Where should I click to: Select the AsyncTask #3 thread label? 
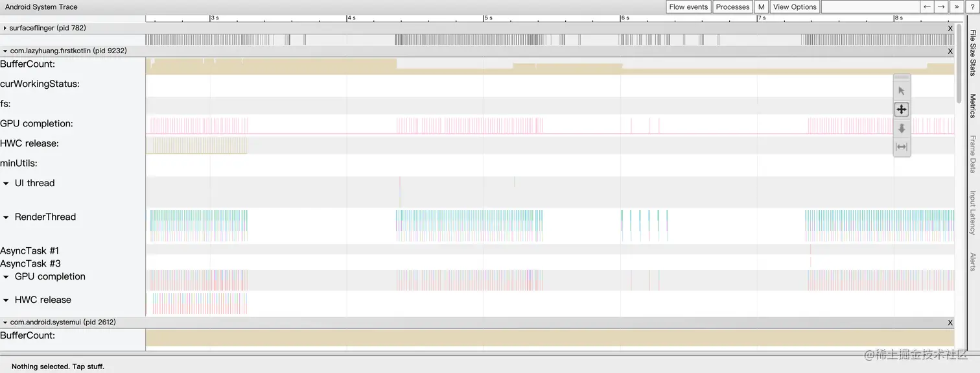(x=30, y=264)
